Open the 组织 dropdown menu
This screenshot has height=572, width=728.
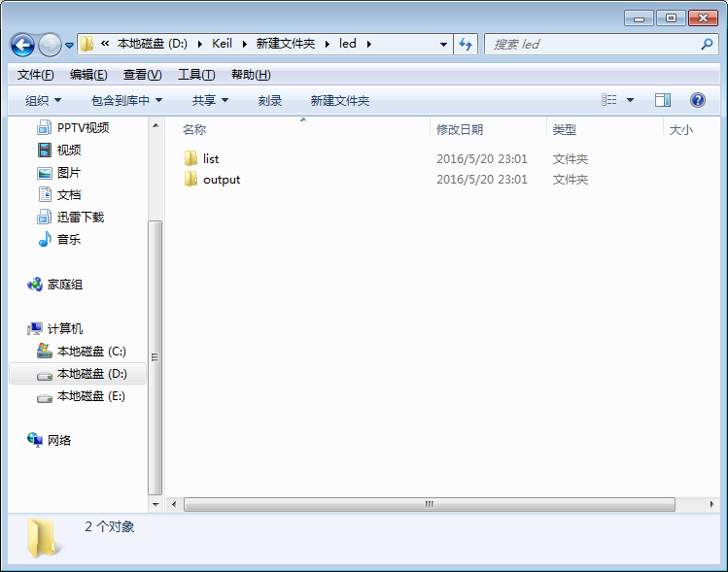click(x=43, y=100)
